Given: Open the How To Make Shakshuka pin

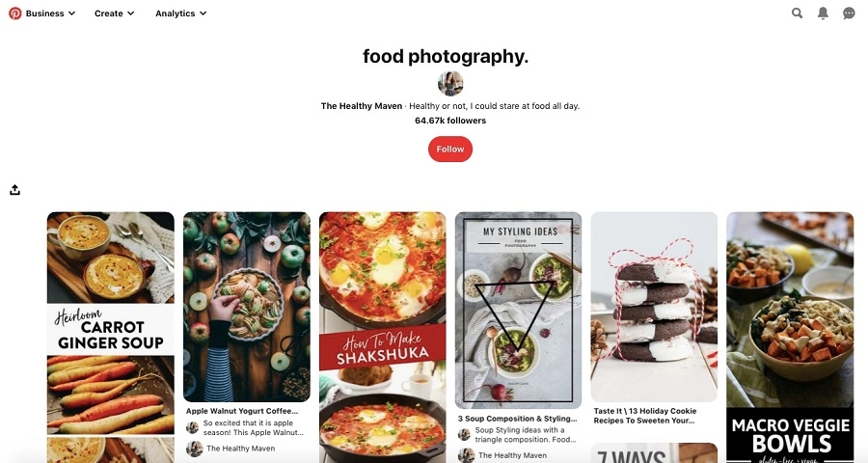Looking at the screenshot, I should [383, 338].
